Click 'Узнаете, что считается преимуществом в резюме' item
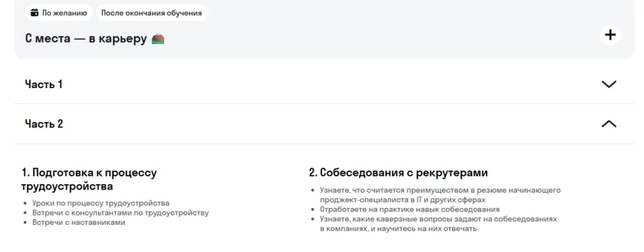Viewport: 644px width, 252px height. (440, 195)
